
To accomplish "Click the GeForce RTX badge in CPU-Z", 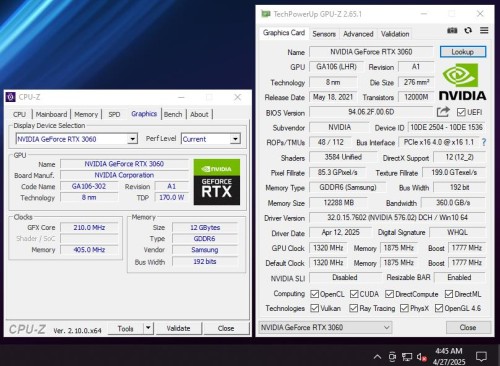I will pos(217,182).
